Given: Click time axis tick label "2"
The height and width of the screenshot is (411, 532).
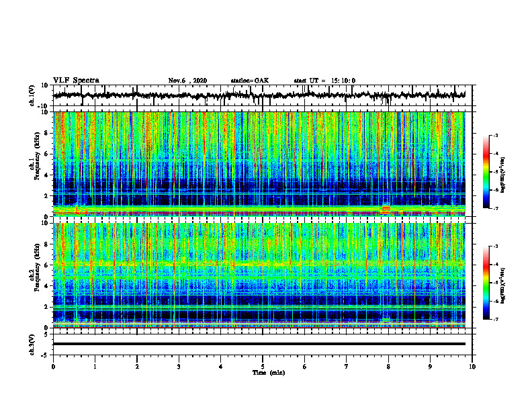Looking at the screenshot, I should pyautogui.click(x=137, y=367).
